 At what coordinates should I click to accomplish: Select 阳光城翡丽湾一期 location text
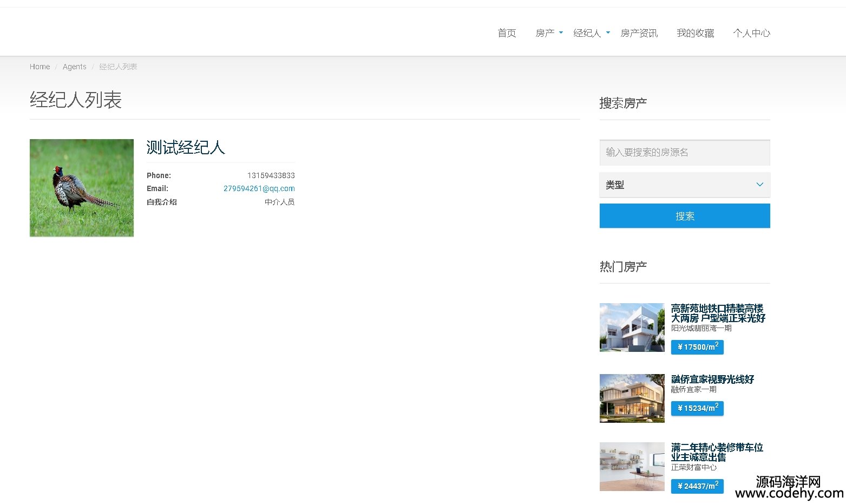(x=701, y=328)
